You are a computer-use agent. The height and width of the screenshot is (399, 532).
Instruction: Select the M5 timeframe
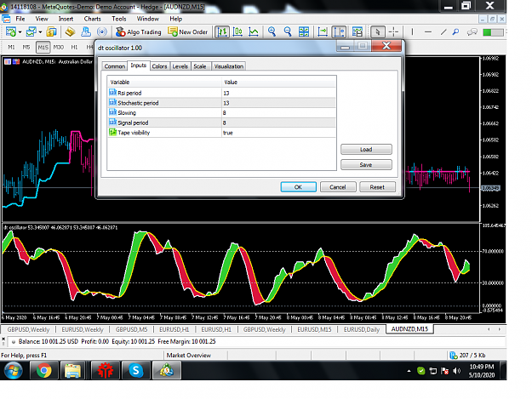26,47
